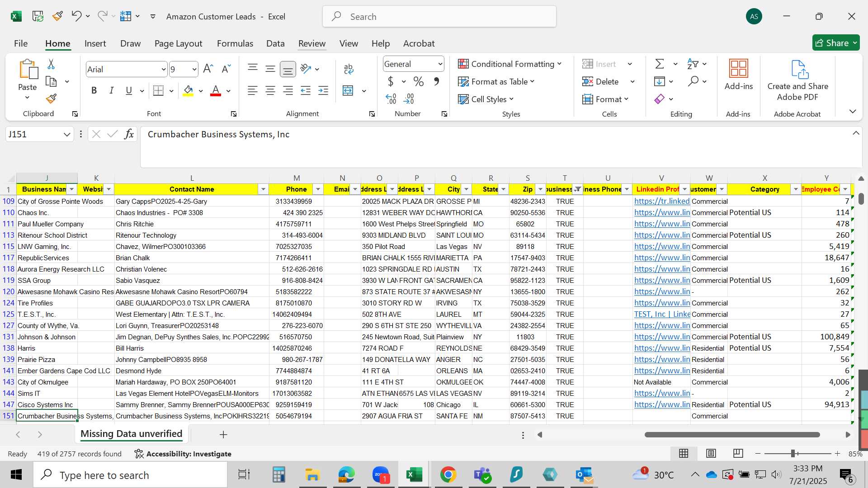
Task: Click the Insert Function fx icon
Action: [x=129, y=134]
